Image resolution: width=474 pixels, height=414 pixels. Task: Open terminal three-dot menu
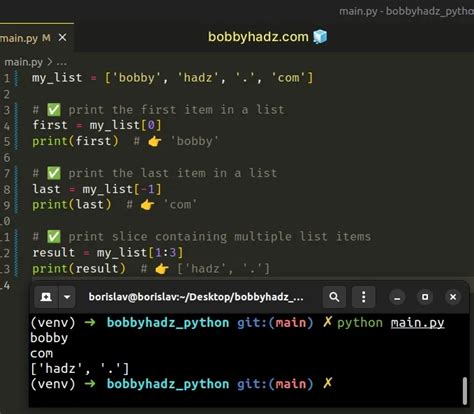pyautogui.click(x=364, y=297)
